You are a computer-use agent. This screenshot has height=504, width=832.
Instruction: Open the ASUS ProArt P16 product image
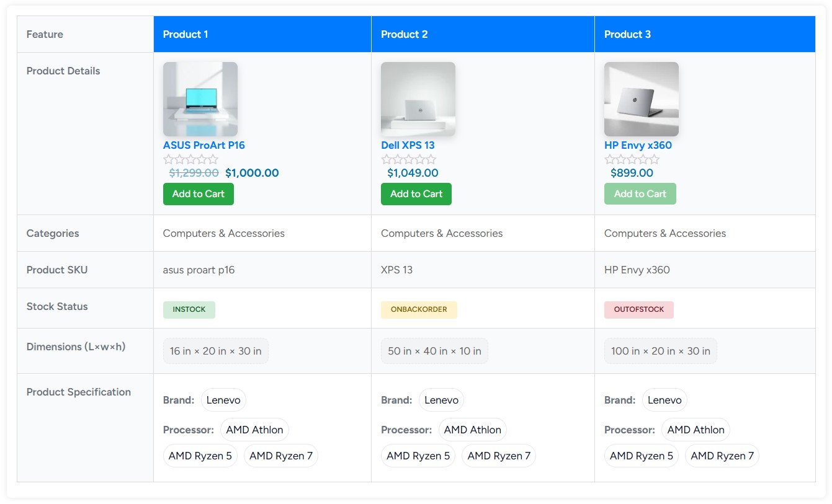pos(200,98)
